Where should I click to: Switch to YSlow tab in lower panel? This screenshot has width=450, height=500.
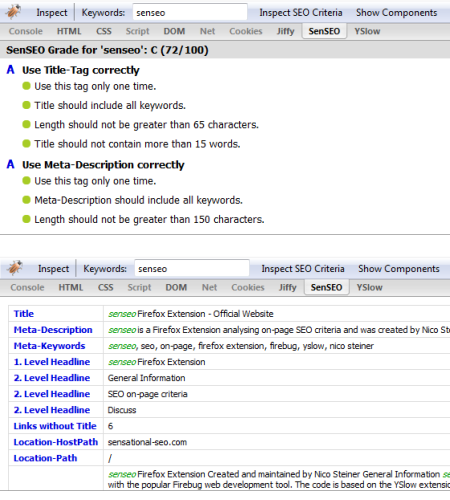pos(369,287)
